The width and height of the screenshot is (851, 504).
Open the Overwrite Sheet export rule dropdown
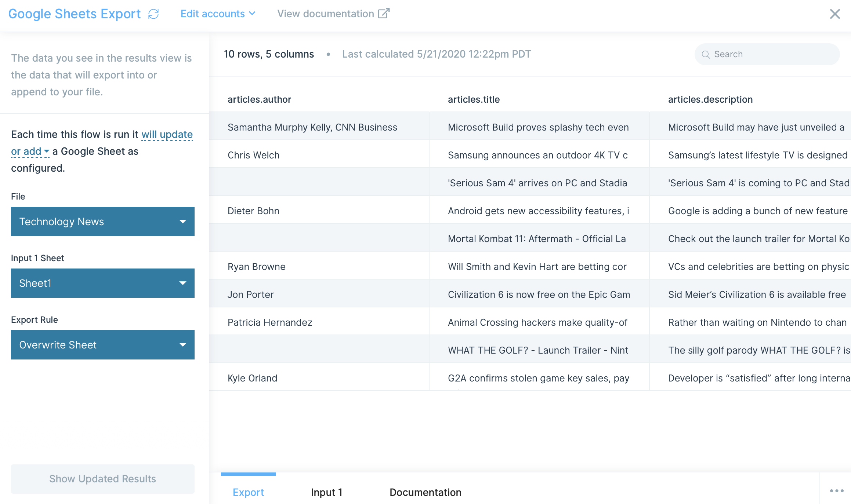(102, 345)
